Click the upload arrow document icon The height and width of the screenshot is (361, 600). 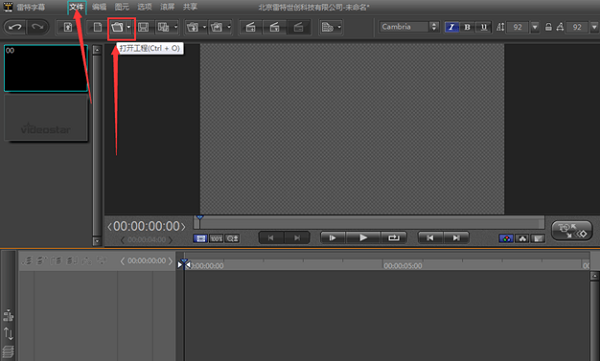tap(68, 27)
